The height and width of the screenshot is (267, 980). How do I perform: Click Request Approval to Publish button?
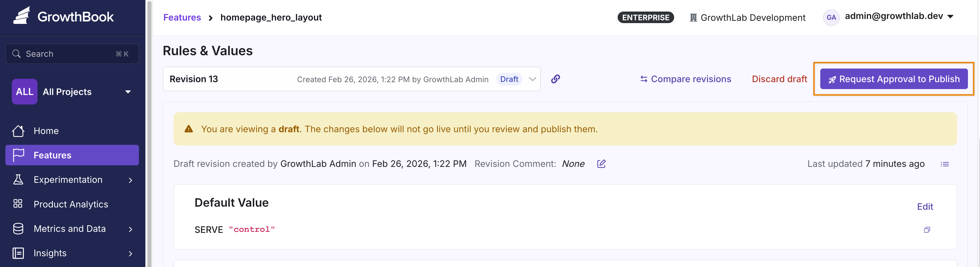[x=894, y=79]
